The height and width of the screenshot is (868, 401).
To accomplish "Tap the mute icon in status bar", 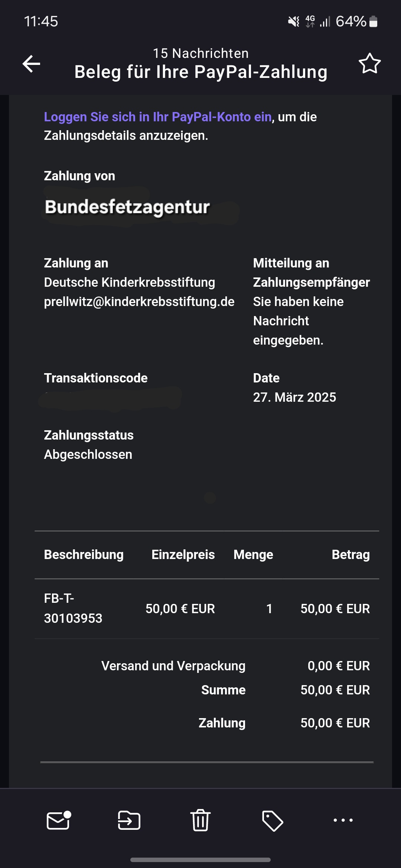I will (294, 22).
